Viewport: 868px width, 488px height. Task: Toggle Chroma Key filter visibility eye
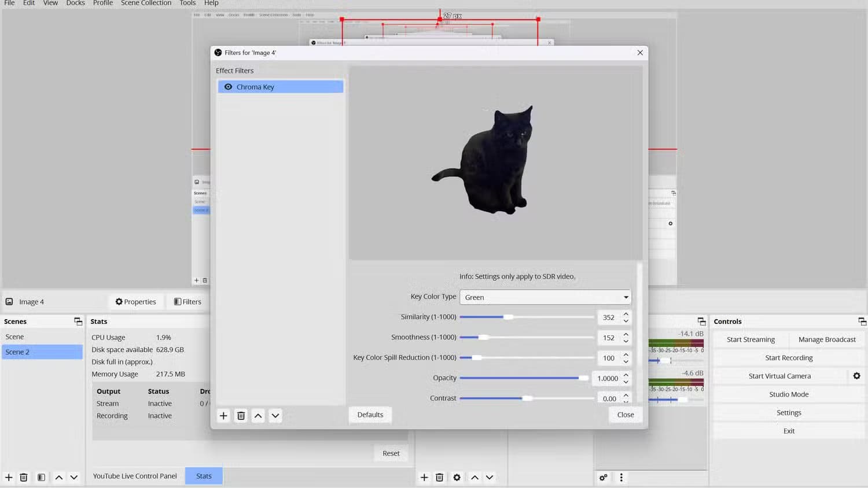[228, 87]
